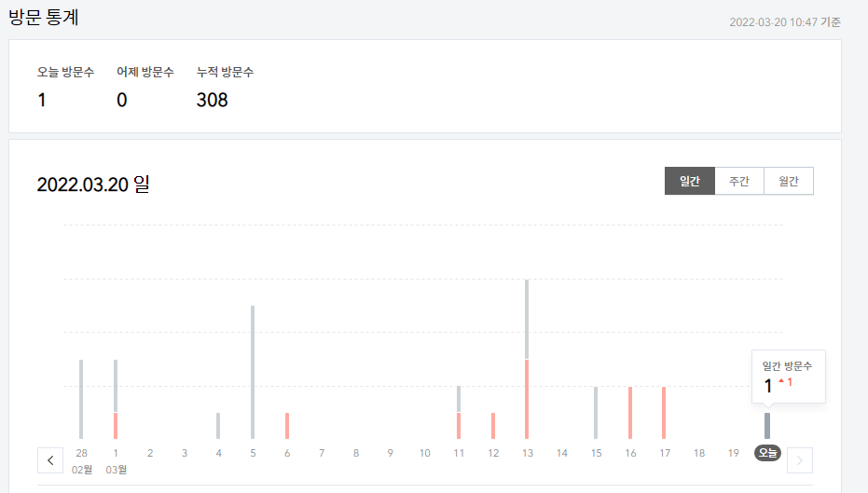Click the red increase indicator in tooltip
Image resolution: width=868 pixels, height=493 pixels.
(x=786, y=382)
